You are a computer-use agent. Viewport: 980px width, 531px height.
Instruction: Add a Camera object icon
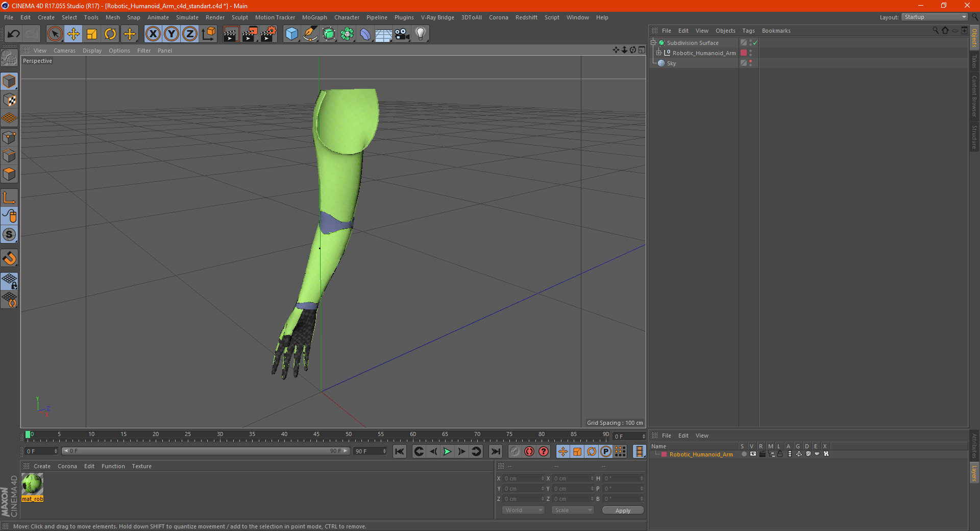point(402,34)
